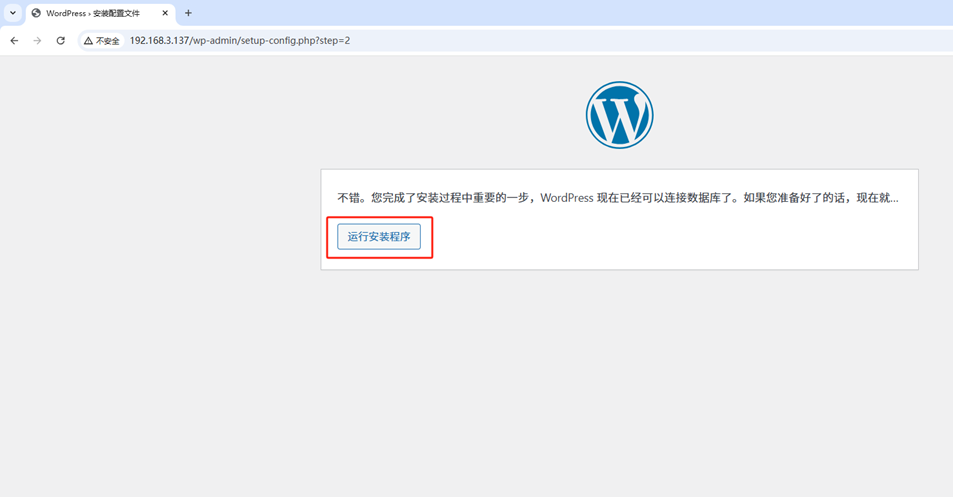
Task: Select the WordPress › 安装配置文件 tab
Action: click(x=100, y=13)
